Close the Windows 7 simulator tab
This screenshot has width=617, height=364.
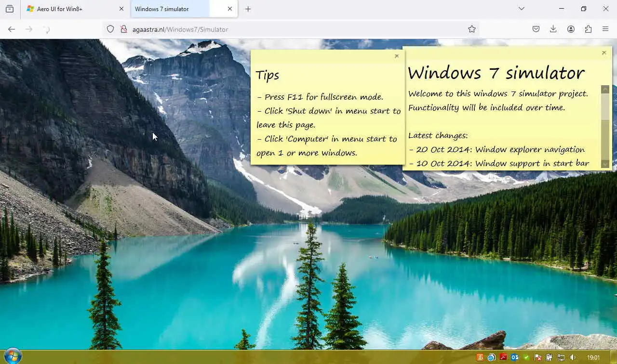coord(230,9)
